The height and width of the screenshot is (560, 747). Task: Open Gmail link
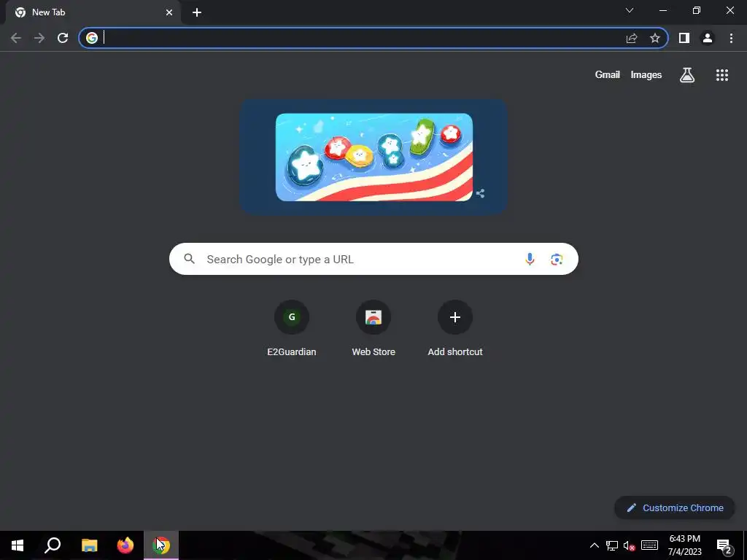pyautogui.click(x=608, y=75)
